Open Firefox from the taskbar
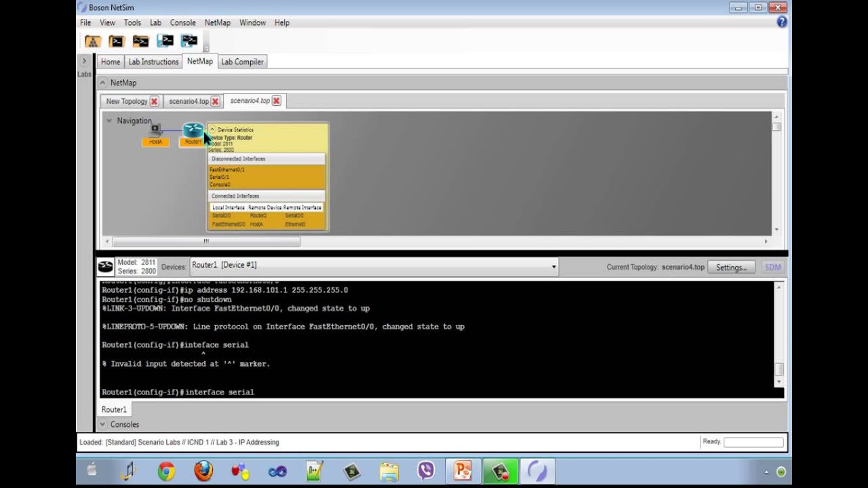Viewport: 868px width, 488px height. (203, 471)
